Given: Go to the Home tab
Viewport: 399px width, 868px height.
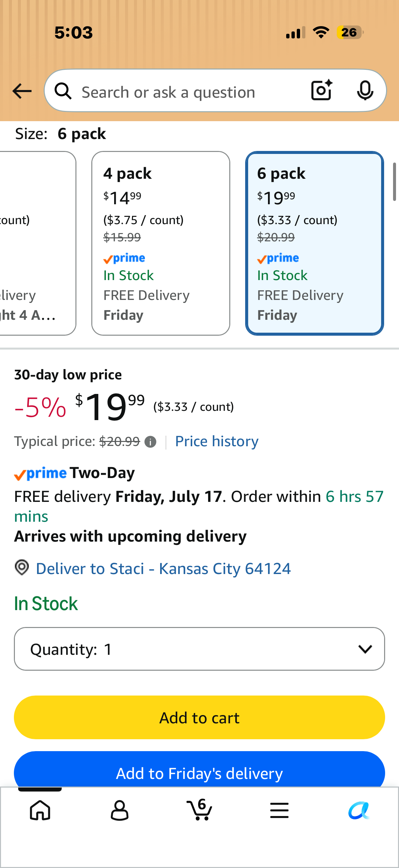Looking at the screenshot, I should pos(40,810).
